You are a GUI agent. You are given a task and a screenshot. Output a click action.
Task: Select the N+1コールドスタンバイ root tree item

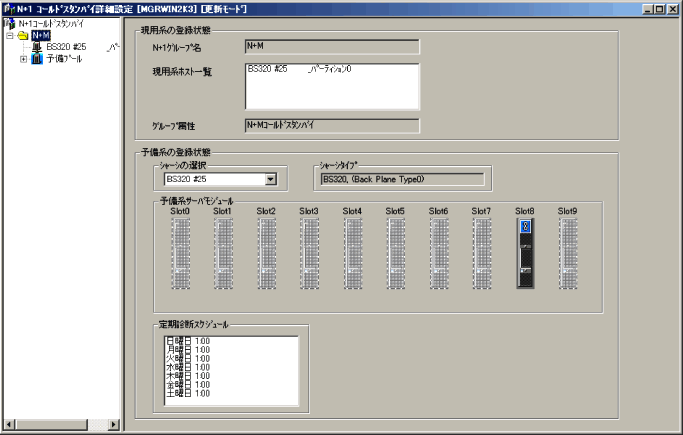click(50, 22)
